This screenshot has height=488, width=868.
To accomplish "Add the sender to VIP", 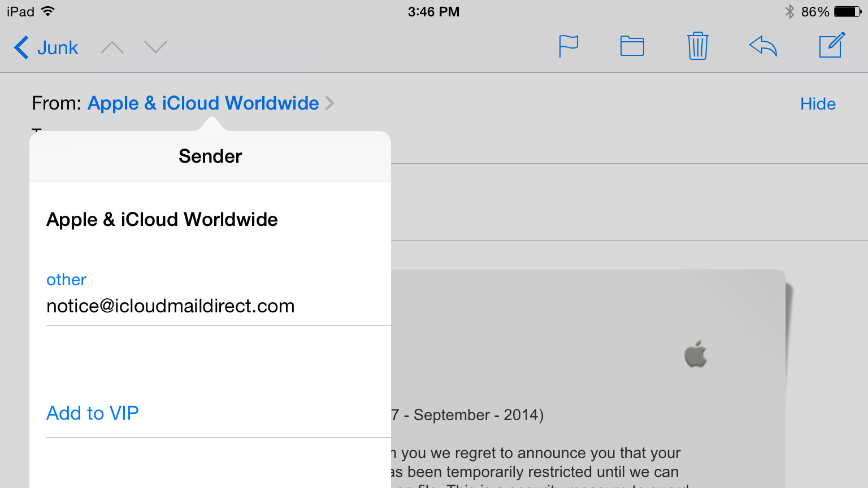I will click(93, 413).
